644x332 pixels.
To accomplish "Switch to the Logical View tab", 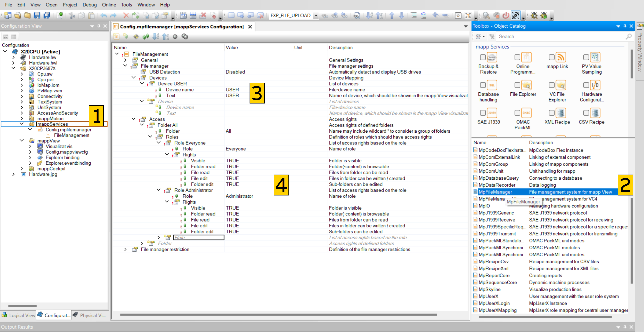I will click(18, 315).
